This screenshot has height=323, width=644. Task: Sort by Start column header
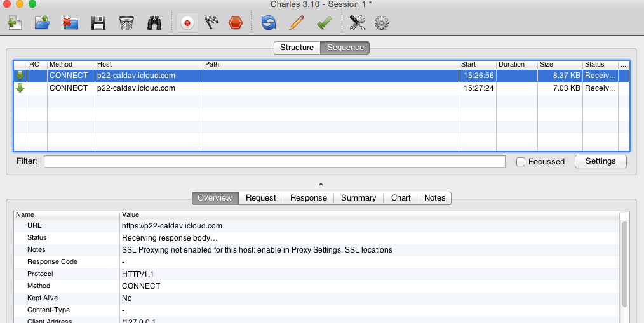point(478,65)
